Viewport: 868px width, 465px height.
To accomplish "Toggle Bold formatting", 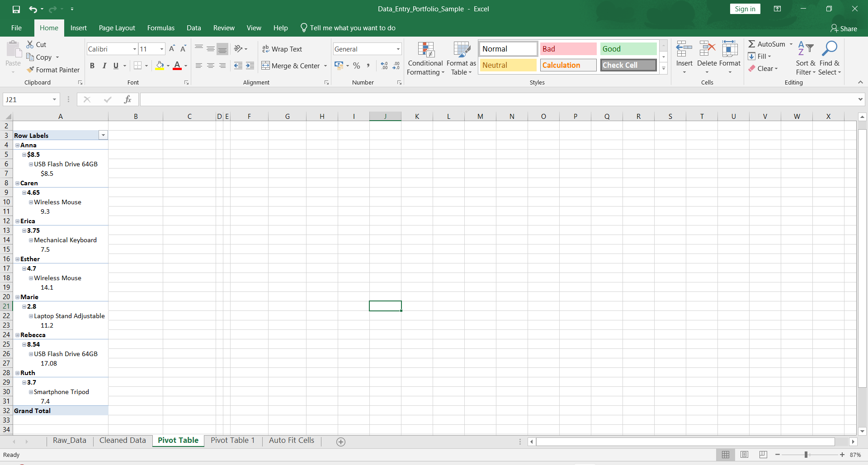I will [92, 66].
